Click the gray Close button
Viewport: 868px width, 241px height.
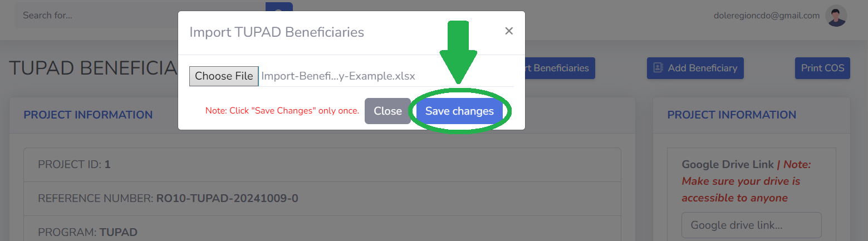tap(388, 111)
